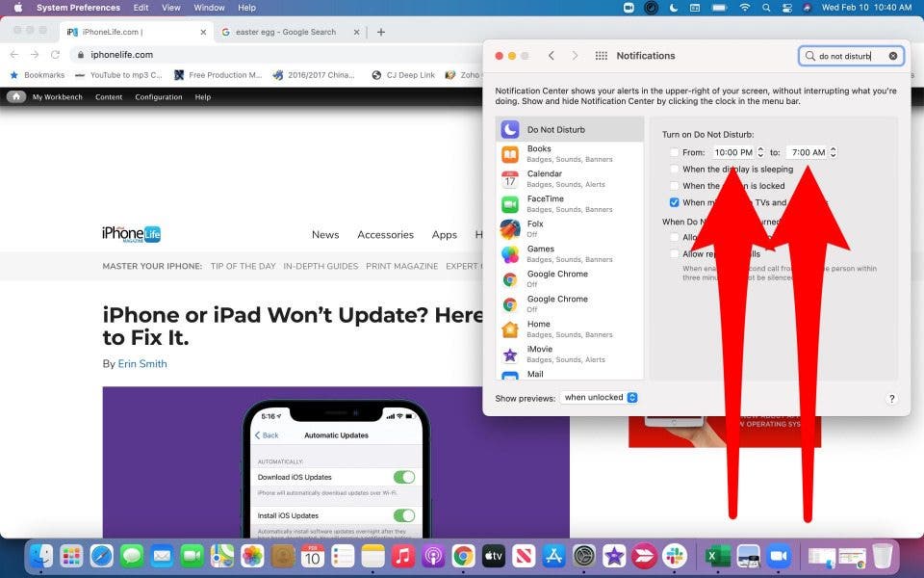
Task: Open the Help question mark button
Action: point(891,399)
